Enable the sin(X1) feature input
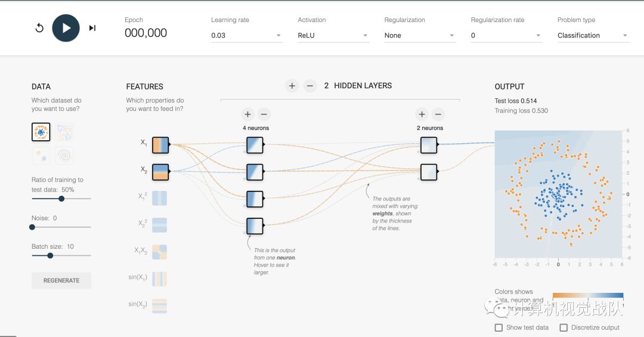 159,279
